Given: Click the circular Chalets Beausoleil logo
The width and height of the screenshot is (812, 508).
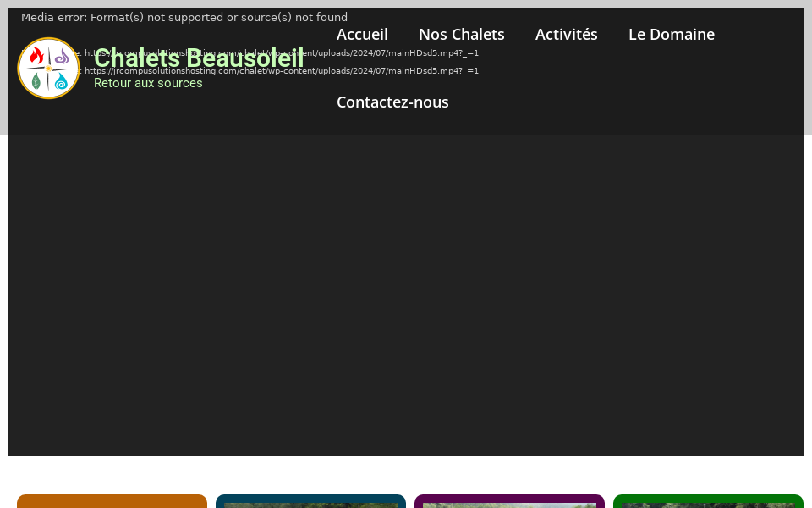Looking at the screenshot, I should pos(48,68).
